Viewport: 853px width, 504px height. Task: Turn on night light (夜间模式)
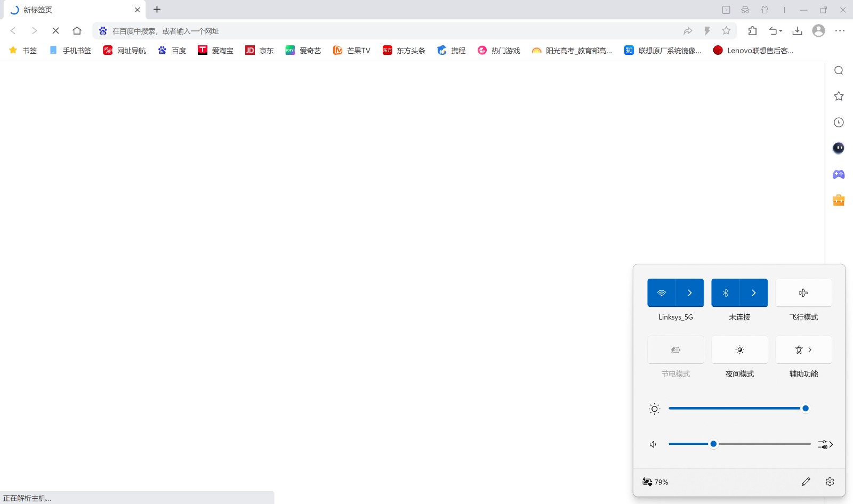[739, 349]
